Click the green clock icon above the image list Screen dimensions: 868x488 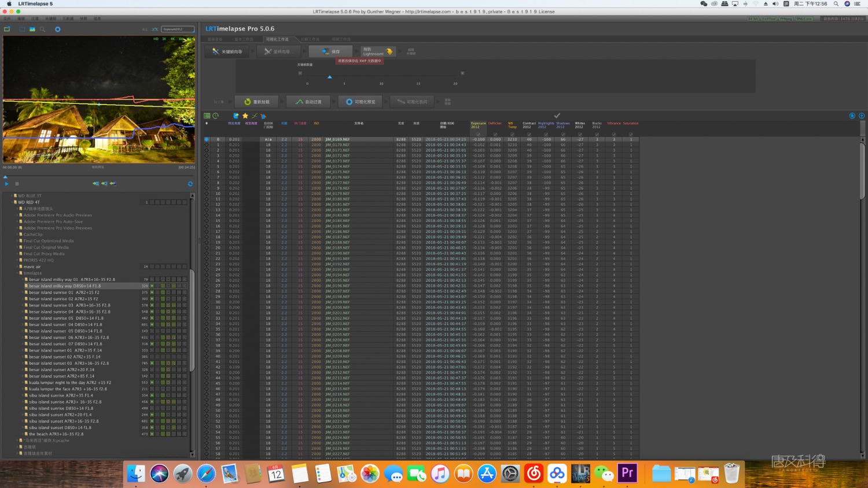(216, 116)
